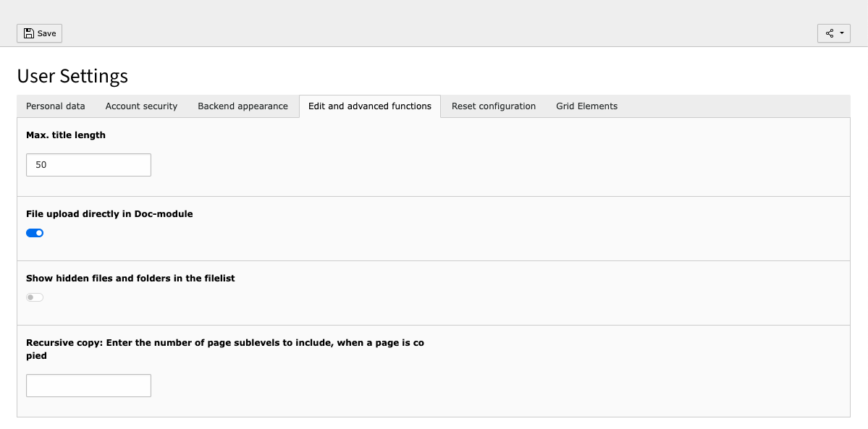Click the share icon in the top toolbar
The width and height of the screenshot is (868, 429).
point(830,33)
